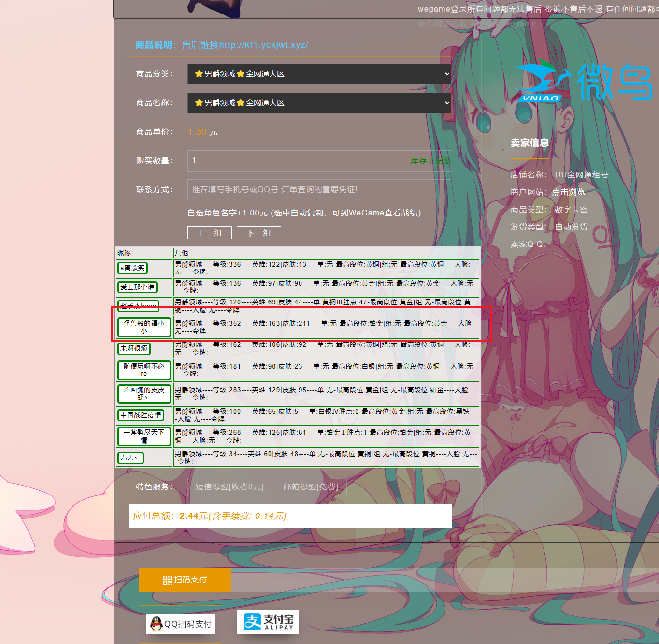Click the details cell reading 等级:352
This screenshot has width=659, height=644.
tap(326, 327)
